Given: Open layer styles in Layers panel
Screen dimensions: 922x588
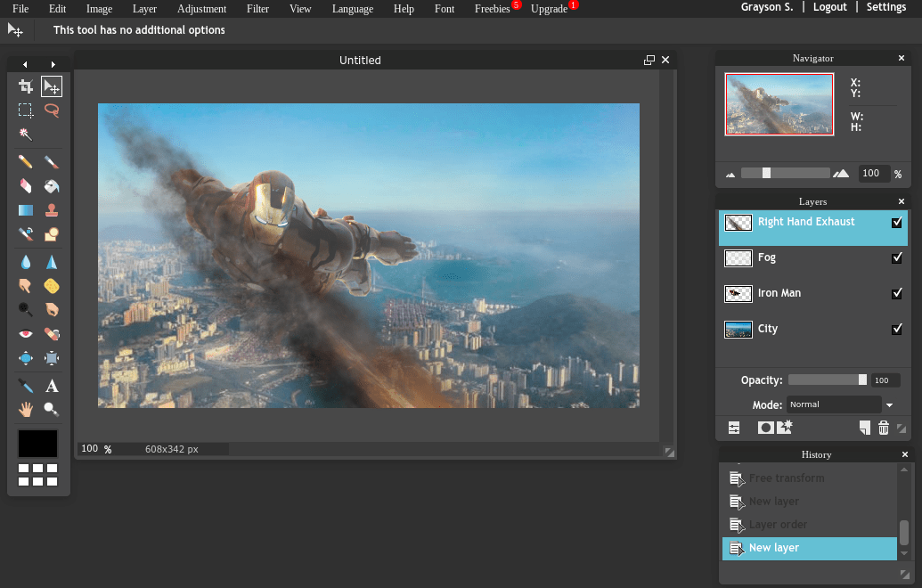Looking at the screenshot, I should [785, 428].
